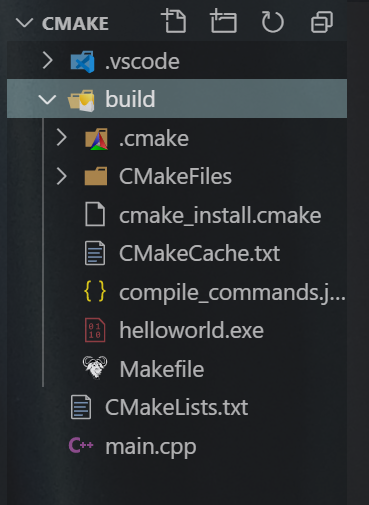Click the GNU head icon beside Makefile
This screenshot has height=505, width=369.
coord(95,367)
